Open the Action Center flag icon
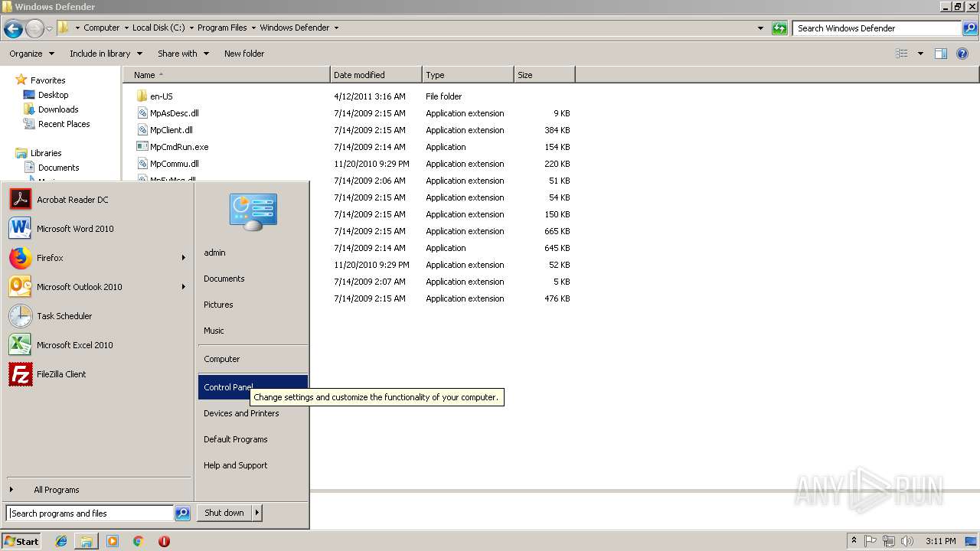Viewport: 980px width, 551px height. point(871,541)
